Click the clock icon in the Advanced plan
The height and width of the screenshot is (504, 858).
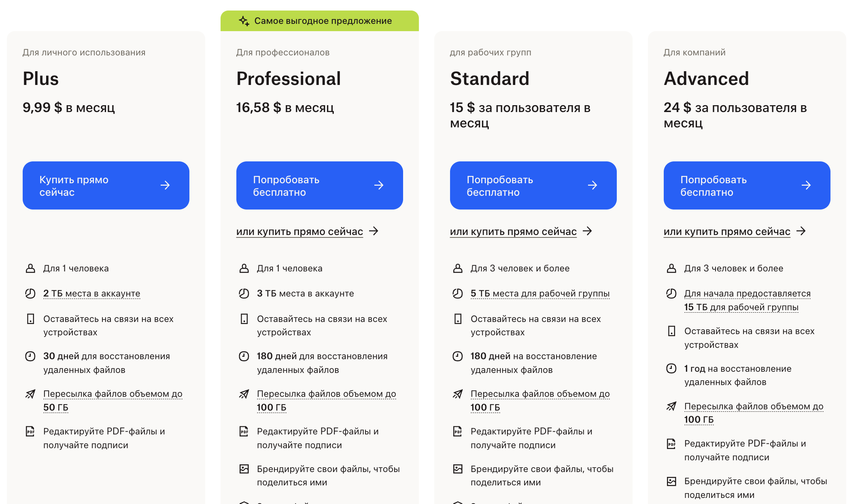coord(671,368)
